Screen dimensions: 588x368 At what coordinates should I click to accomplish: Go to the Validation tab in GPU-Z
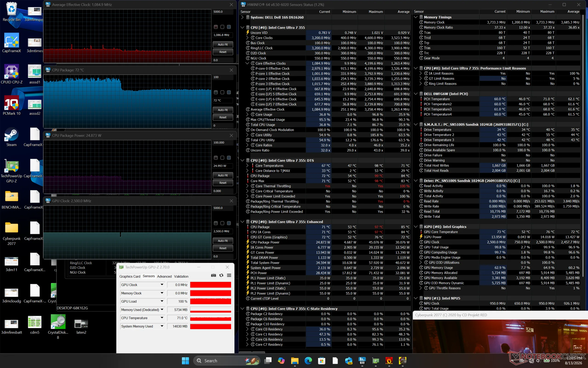[x=181, y=276]
